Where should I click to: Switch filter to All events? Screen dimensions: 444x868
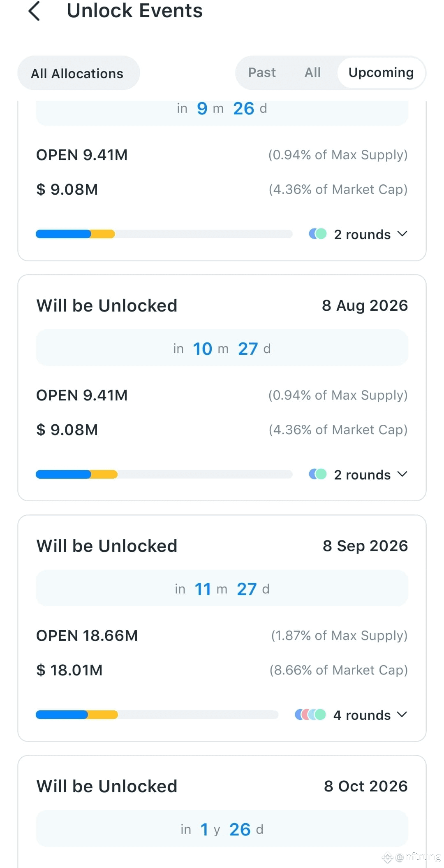(312, 73)
